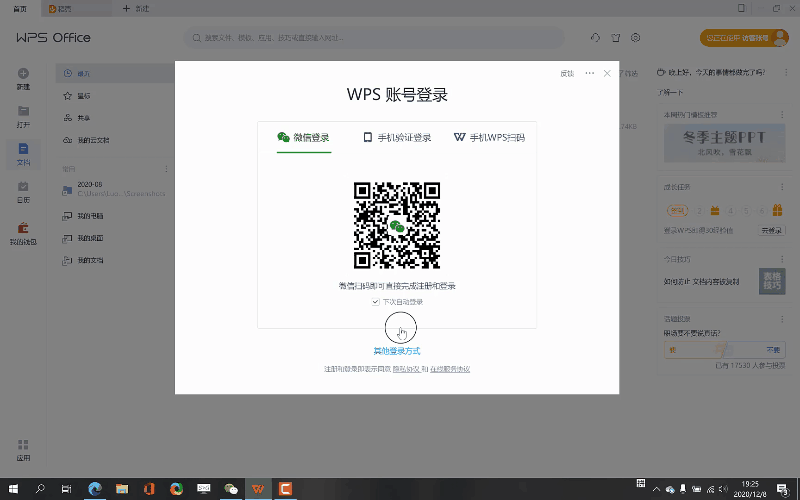Select the 首页 title tab
This screenshot has height=500, width=800.
click(20, 9)
